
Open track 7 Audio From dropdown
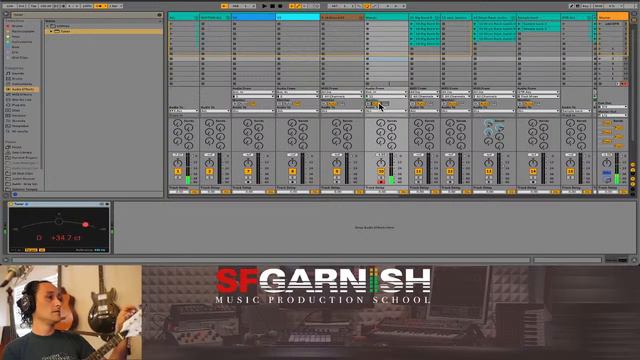(x=253, y=92)
